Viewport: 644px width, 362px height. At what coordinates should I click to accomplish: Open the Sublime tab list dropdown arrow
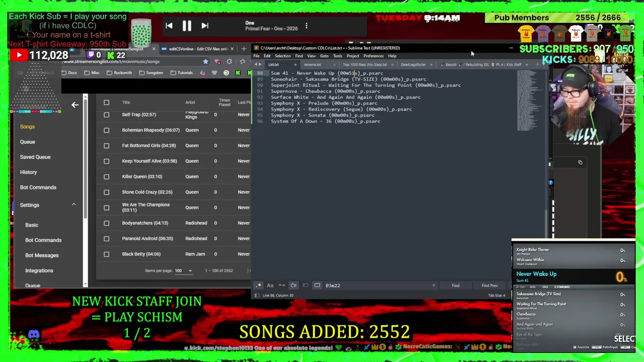[544, 64]
